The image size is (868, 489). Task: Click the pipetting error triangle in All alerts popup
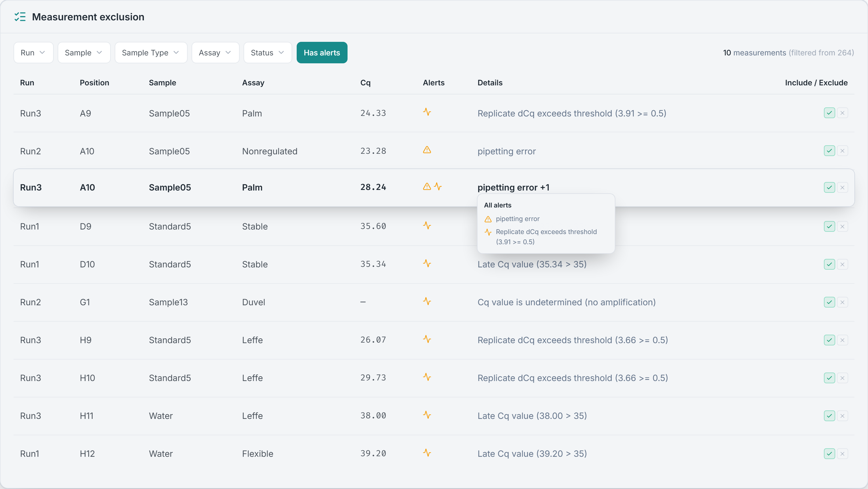(x=488, y=219)
